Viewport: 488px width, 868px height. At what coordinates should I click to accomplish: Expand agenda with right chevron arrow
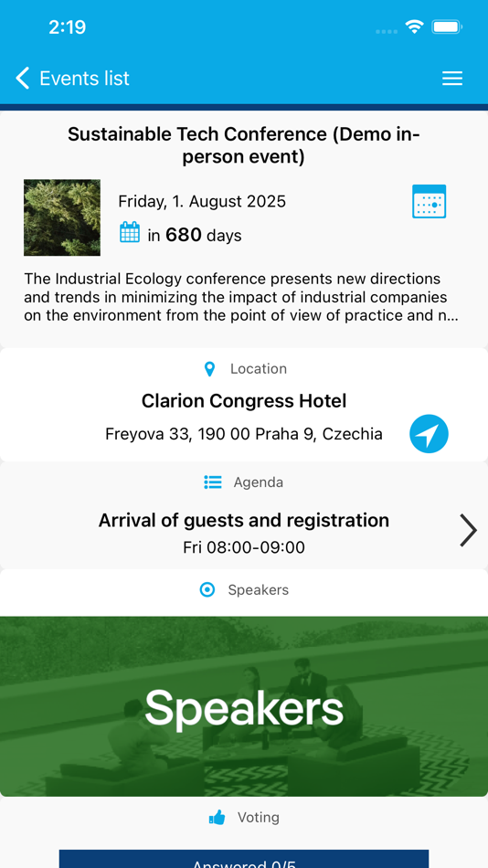point(468,530)
